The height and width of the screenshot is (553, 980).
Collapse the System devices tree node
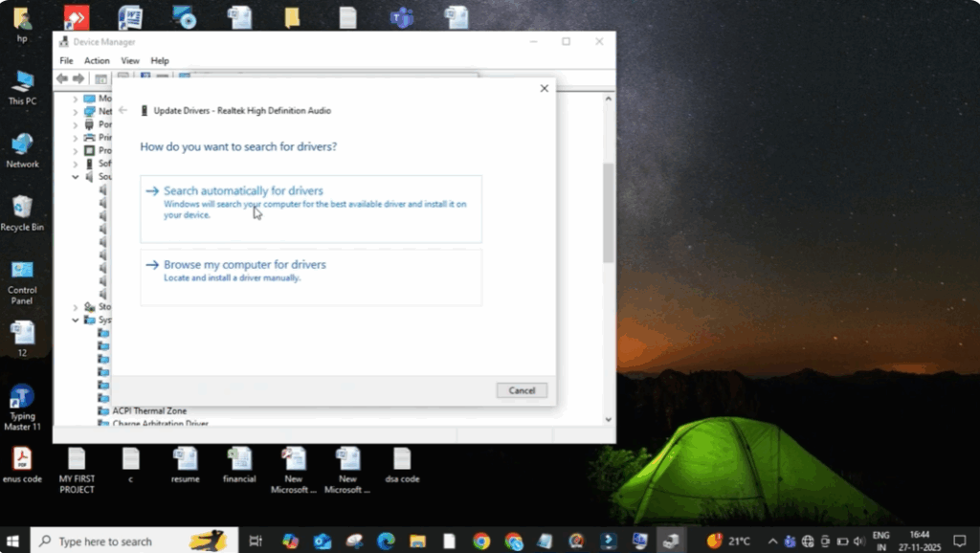pyautogui.click(x=76, y=319)
